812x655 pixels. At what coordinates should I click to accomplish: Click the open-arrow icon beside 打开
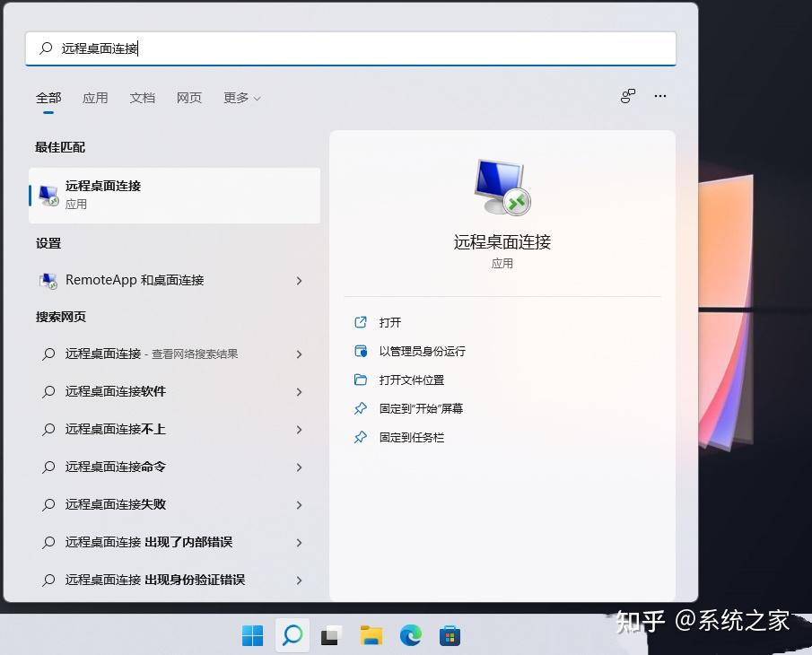[361, 322]
